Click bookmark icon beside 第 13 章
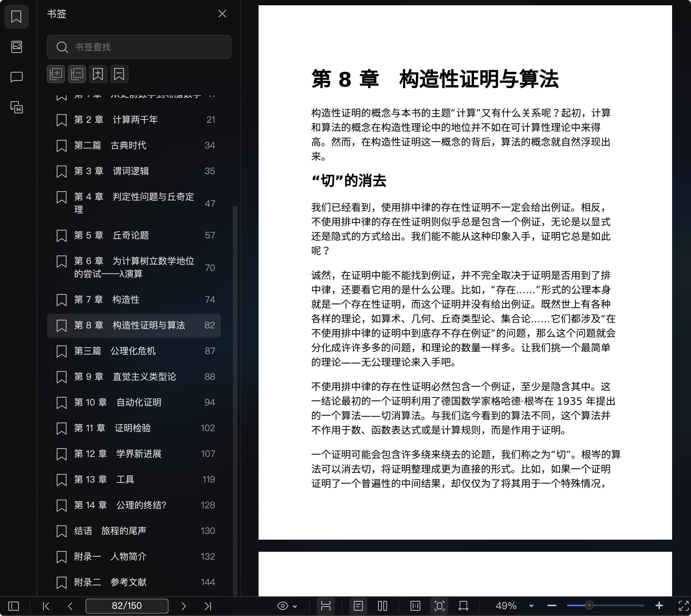This screenshot has width=691, height=616. coord(61,480)
